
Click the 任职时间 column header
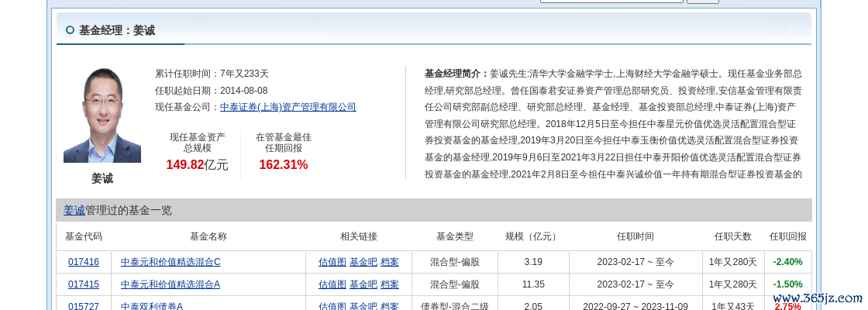[635, 236]
